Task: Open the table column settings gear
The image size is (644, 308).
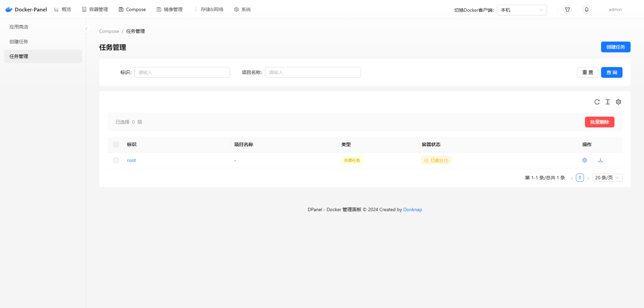Action: coord(619,102)
